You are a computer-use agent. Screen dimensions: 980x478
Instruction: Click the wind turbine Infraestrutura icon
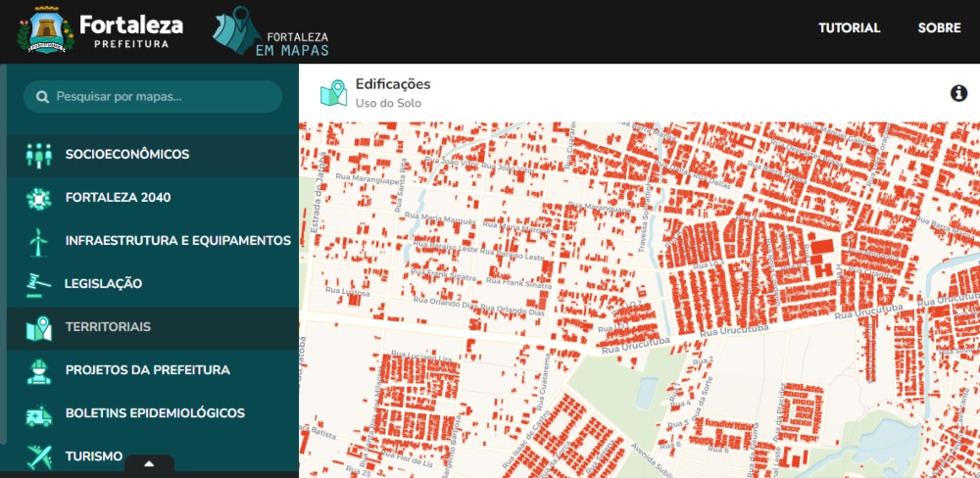click(x=39, y=241)
